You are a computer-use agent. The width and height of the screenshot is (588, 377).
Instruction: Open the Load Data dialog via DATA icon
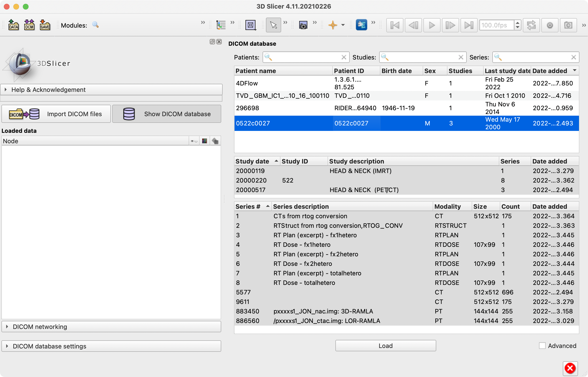click(x=14, y=25)
